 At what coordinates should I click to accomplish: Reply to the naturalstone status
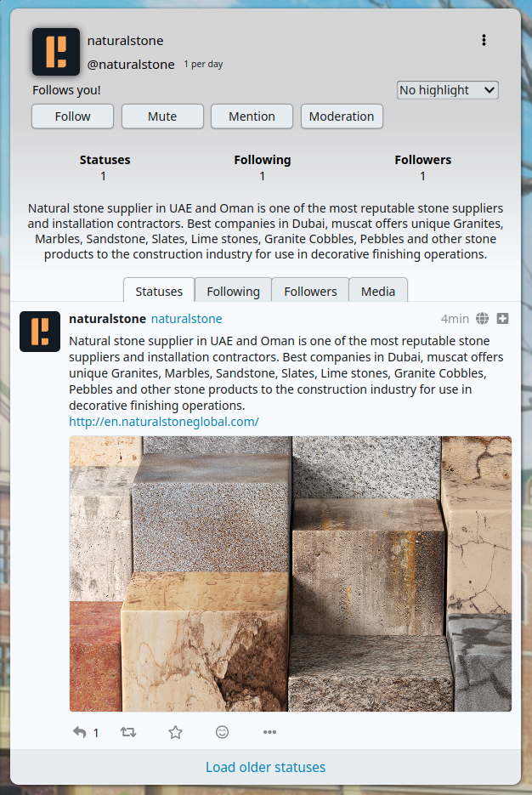point(80,731)
